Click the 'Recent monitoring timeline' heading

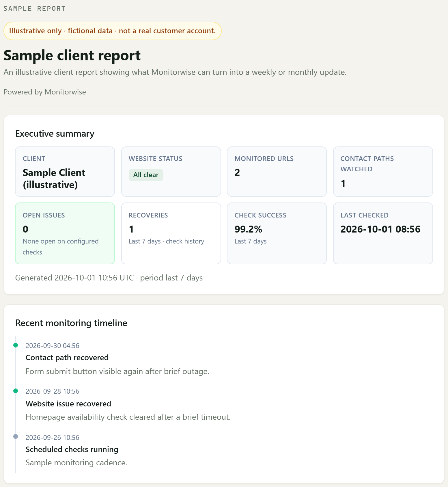coord(71,323)
